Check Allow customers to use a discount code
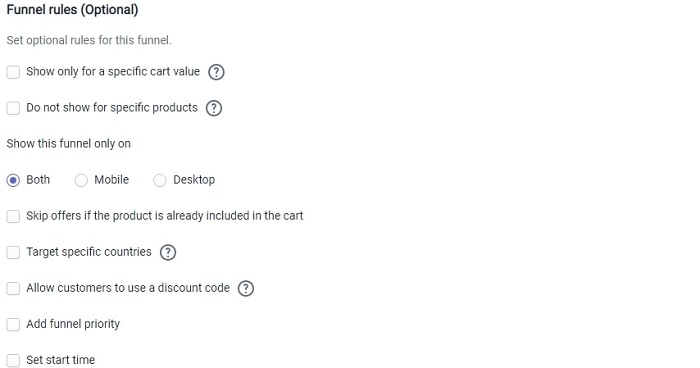Viewport: 700px width, 368px height. (13, 289)
